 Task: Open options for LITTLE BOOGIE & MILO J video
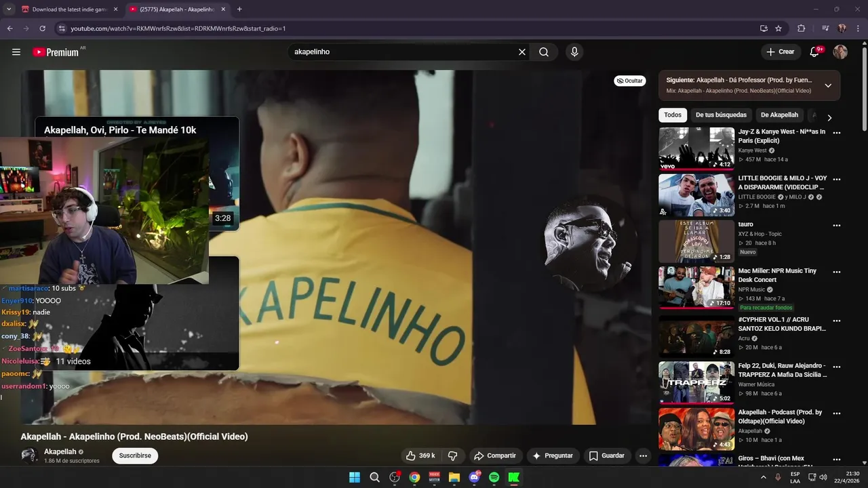tap(837, 180)
